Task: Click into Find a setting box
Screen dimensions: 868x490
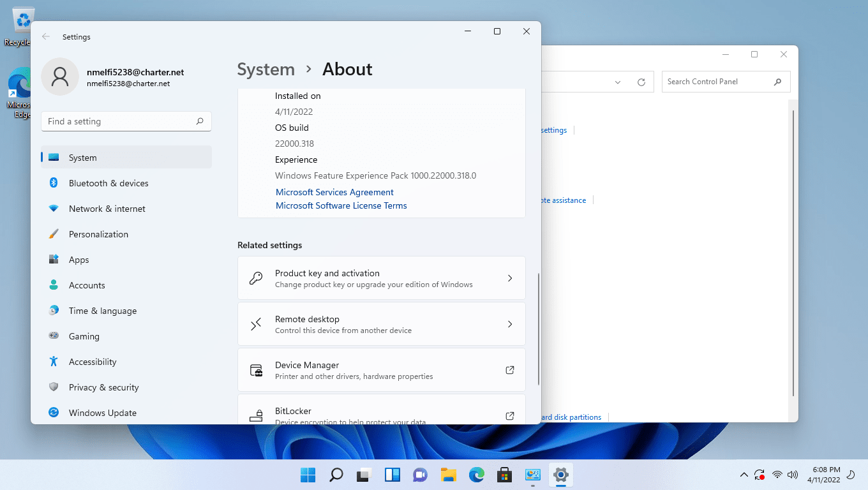Action: [x=126, y=121]
